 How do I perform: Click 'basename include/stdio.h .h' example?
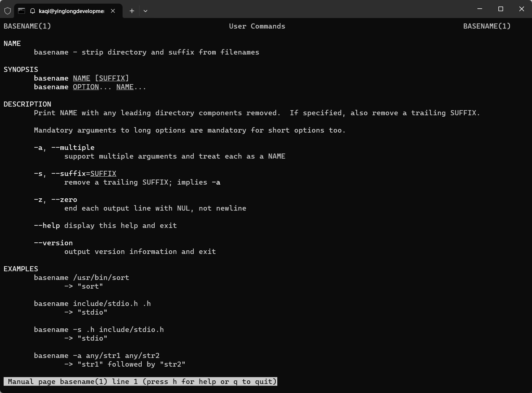[x=93, y=303]
